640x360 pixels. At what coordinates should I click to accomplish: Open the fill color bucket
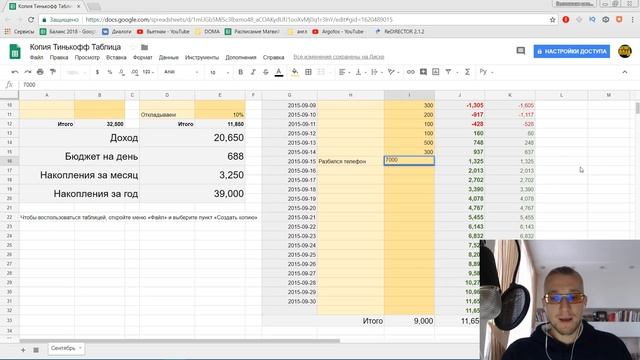(295, 72)
